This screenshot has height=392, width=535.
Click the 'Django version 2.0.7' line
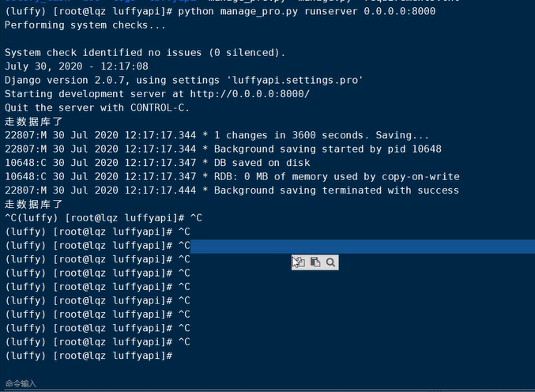(183, 81)
